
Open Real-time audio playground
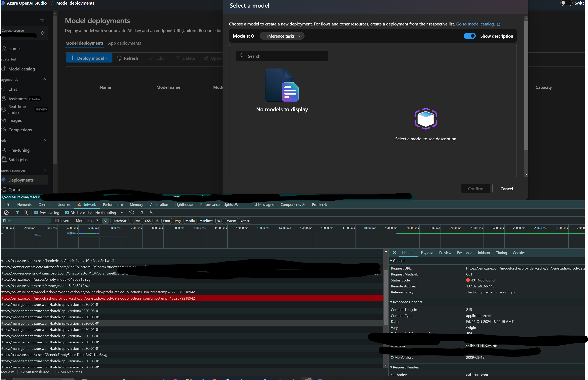17,109
